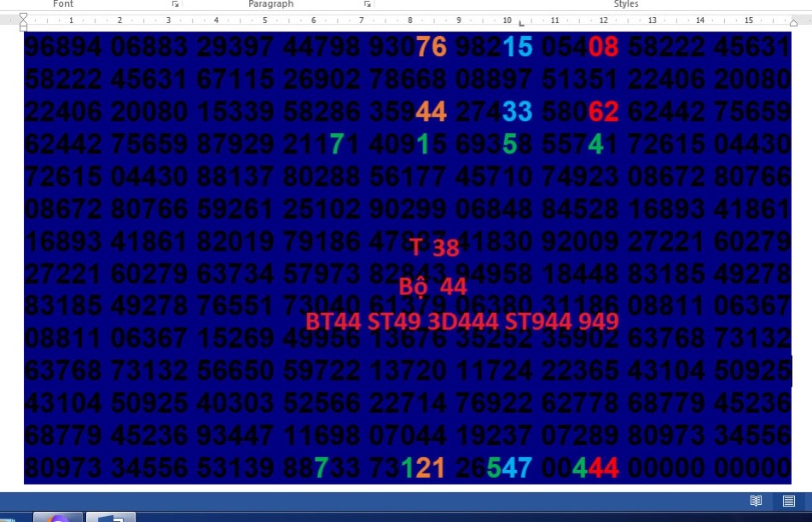Click the red text 'Bộ 44'

pos(433,287)
